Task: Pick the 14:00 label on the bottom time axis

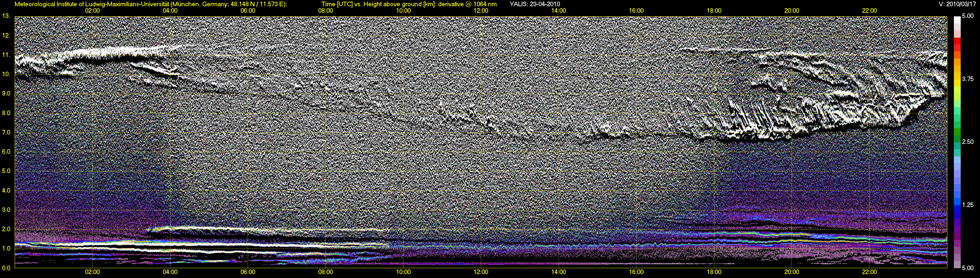Action: (559, 272)
